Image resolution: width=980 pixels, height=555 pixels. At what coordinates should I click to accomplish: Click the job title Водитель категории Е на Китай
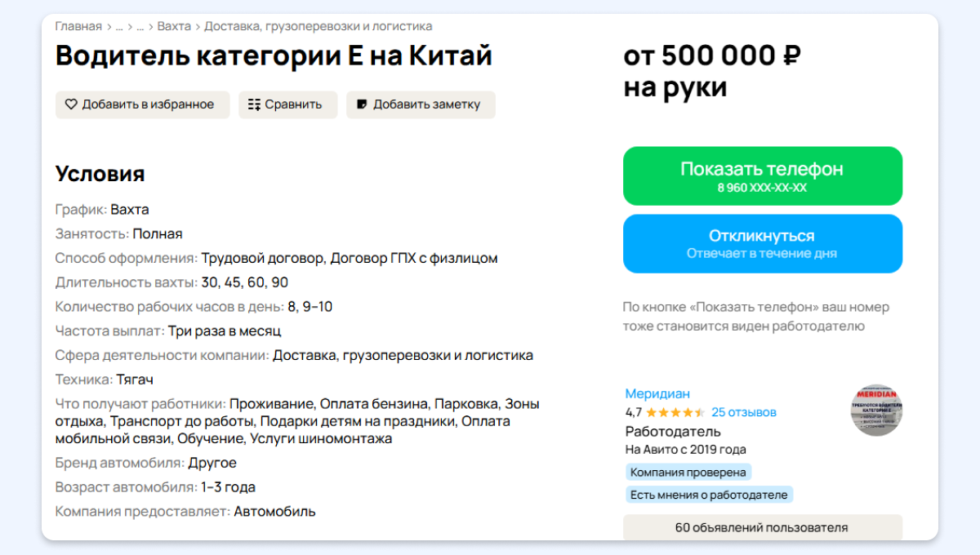(274, 56)
